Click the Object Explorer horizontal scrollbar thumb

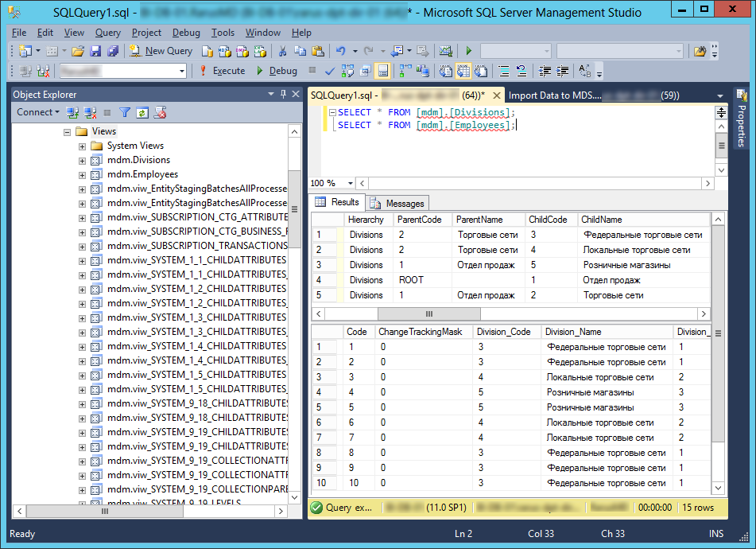[105, 512]
